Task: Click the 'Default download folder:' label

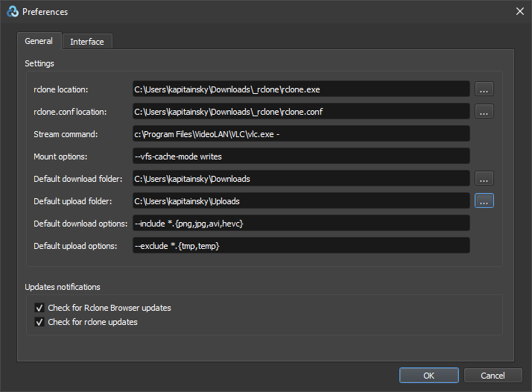Action: coord(78,179)
